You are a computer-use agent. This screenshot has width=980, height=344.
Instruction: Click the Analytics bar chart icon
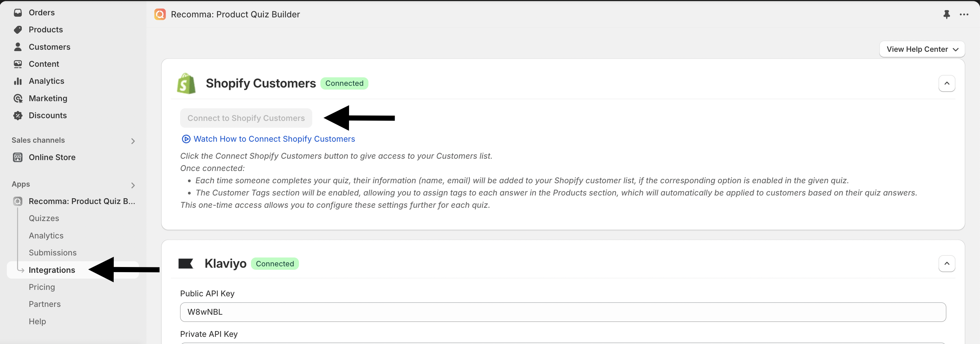(18, 81)
